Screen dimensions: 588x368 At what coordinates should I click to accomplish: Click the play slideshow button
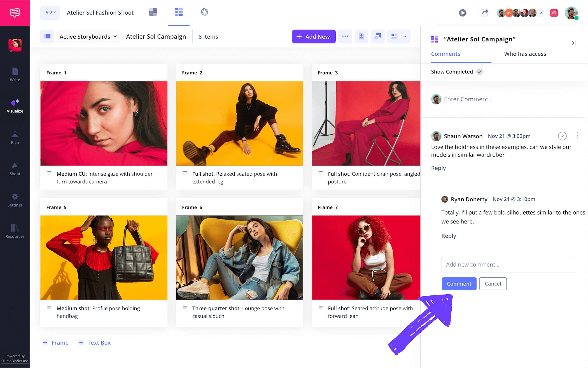[463, 13]
